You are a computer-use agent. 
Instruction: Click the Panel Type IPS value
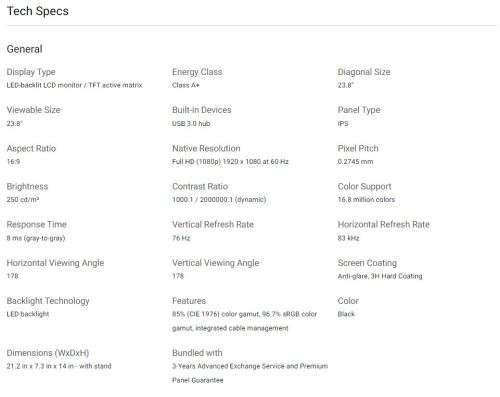tap(343, 123)
